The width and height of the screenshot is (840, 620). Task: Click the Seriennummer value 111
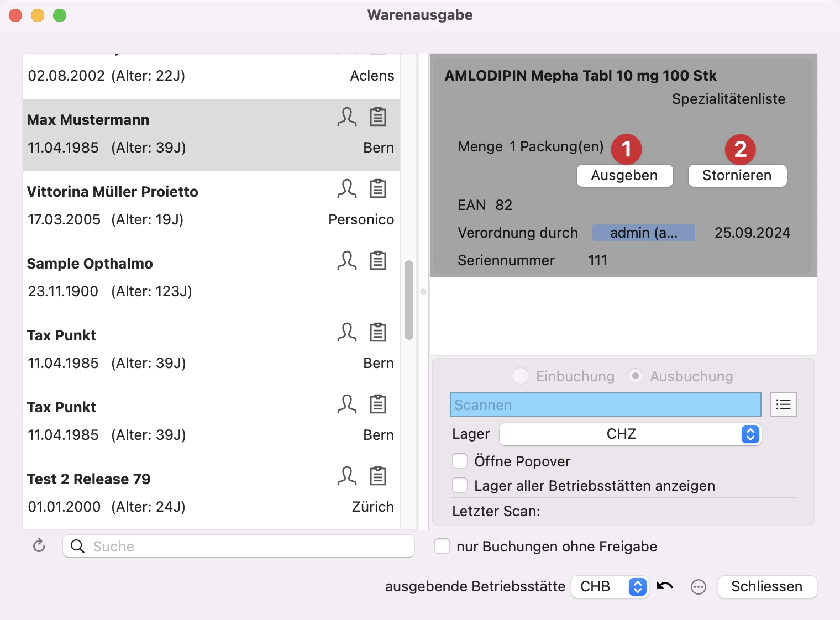[597, 260]
